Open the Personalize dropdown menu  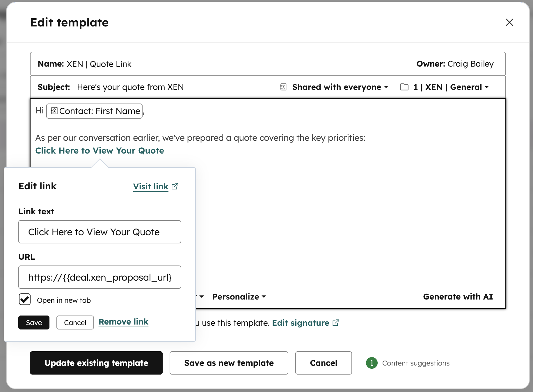click(x=239, y=297)
